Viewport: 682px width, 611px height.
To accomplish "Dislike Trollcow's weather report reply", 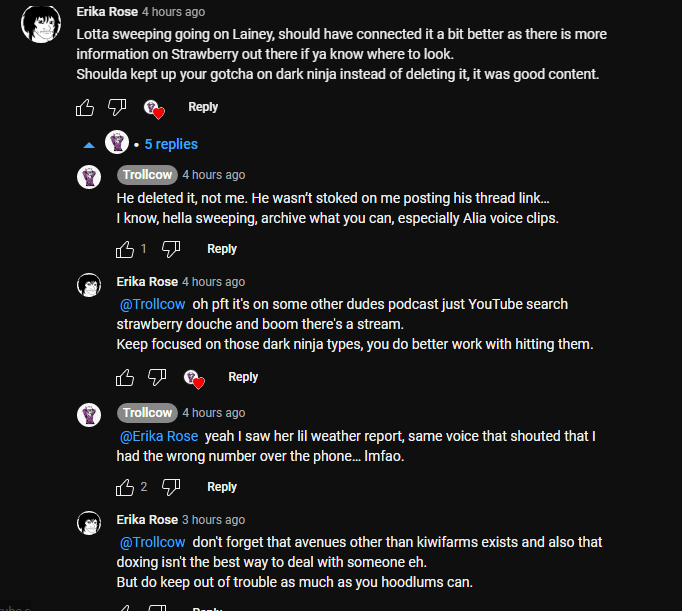I will (x=171, y=487).
